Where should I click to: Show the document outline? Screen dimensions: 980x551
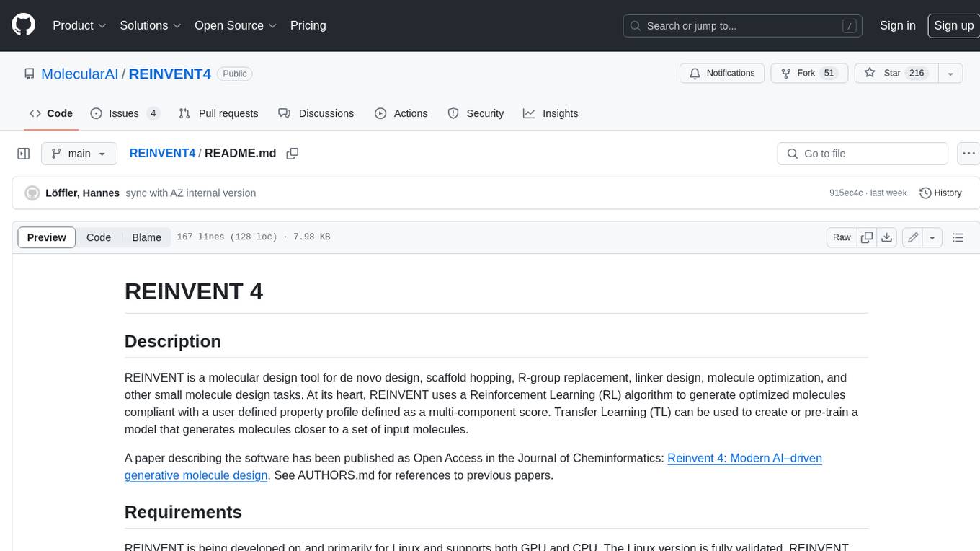[x=958, y=237]
